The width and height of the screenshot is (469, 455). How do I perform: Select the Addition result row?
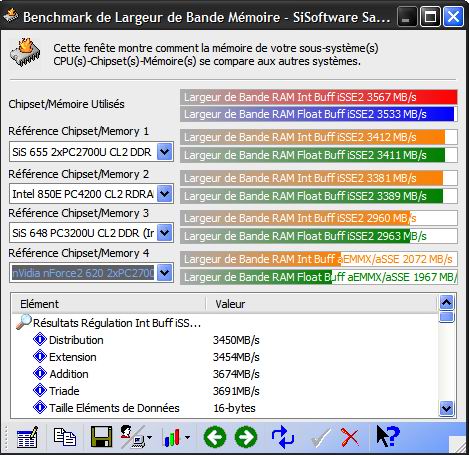point(224,374)
